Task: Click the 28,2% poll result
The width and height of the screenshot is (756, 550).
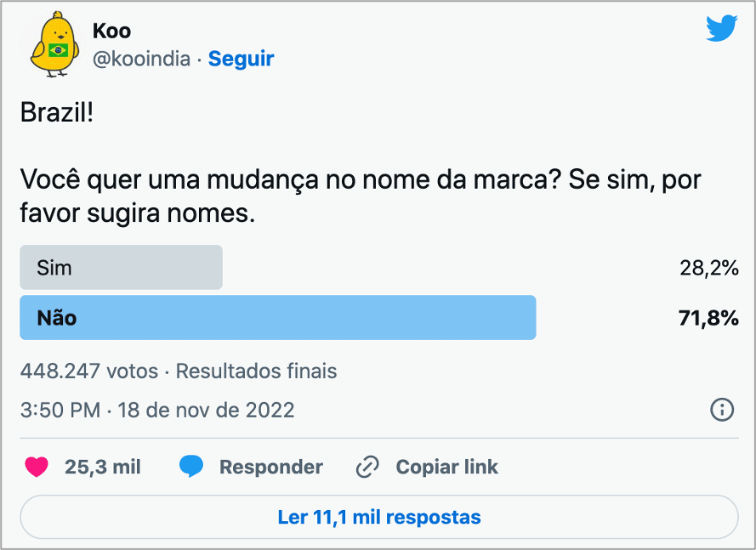Action: [708, 269]
